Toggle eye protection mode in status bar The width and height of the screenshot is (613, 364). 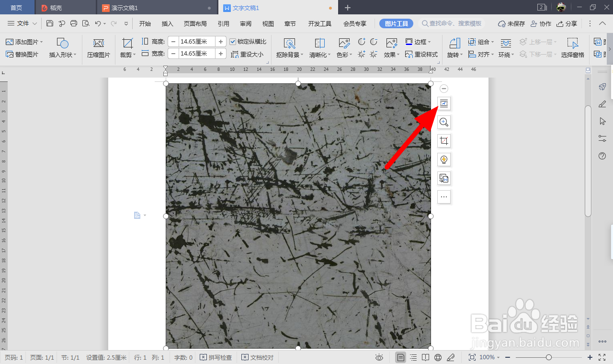[x=379, y=357]
